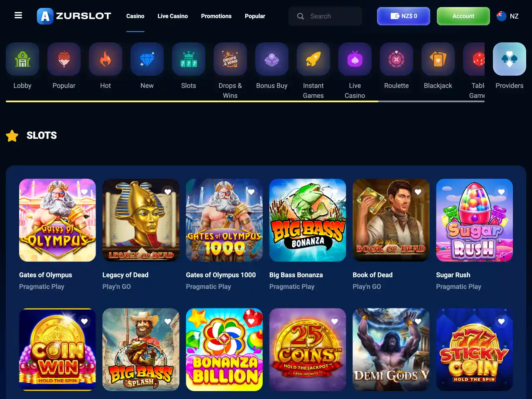Image resolution: width=532 pixels, height=399 pixels.
Task: Toggle favorite heart on Sugar Rush
Action: 501,192
